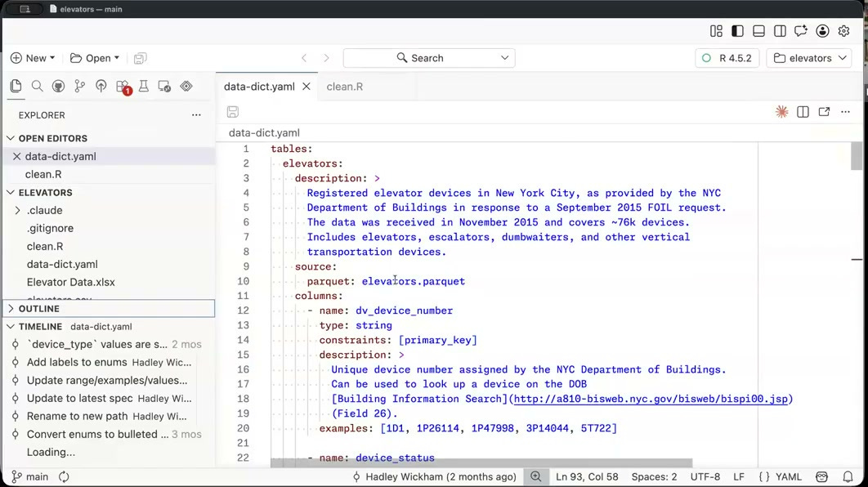
Task: Split the editor to the right
Action: tap(803, 112)
